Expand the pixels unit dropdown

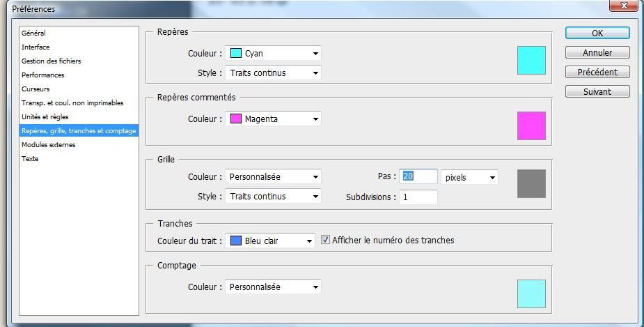point(469,177)
